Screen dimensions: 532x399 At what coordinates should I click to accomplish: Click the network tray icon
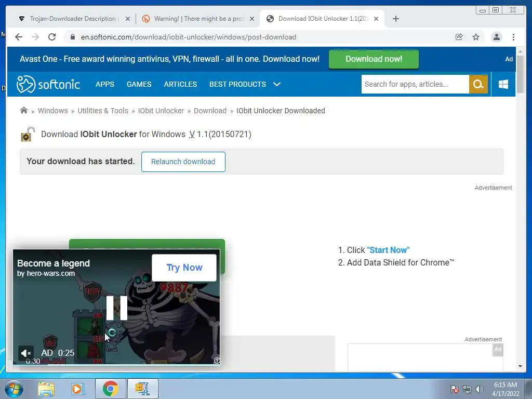coord(467,389)
